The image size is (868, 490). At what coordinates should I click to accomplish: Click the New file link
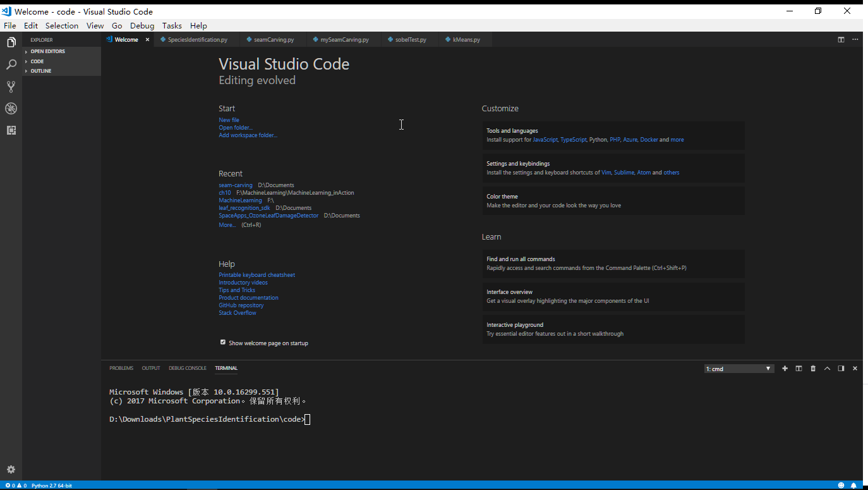229,120
